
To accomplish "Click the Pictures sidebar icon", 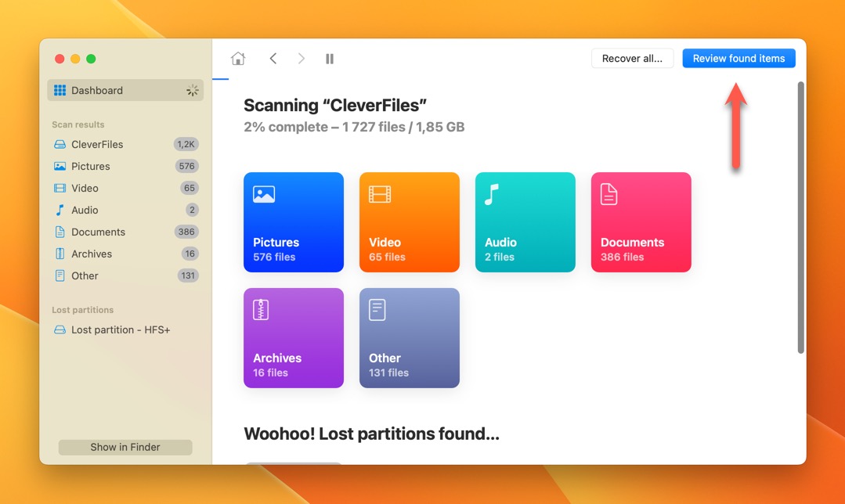I will (60, 166).
